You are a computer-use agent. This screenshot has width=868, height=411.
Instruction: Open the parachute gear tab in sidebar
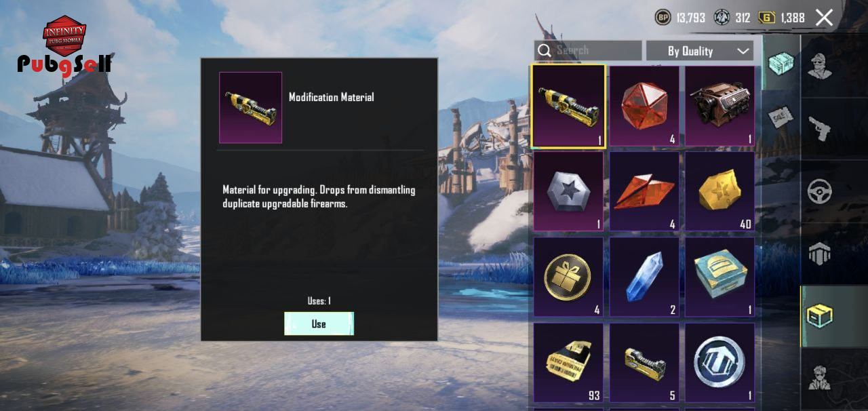[820, 254]
